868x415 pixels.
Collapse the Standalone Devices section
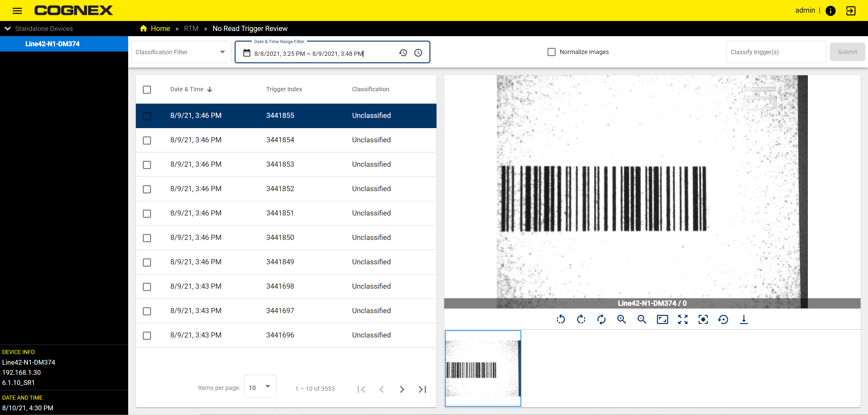[x=8, y=29]
